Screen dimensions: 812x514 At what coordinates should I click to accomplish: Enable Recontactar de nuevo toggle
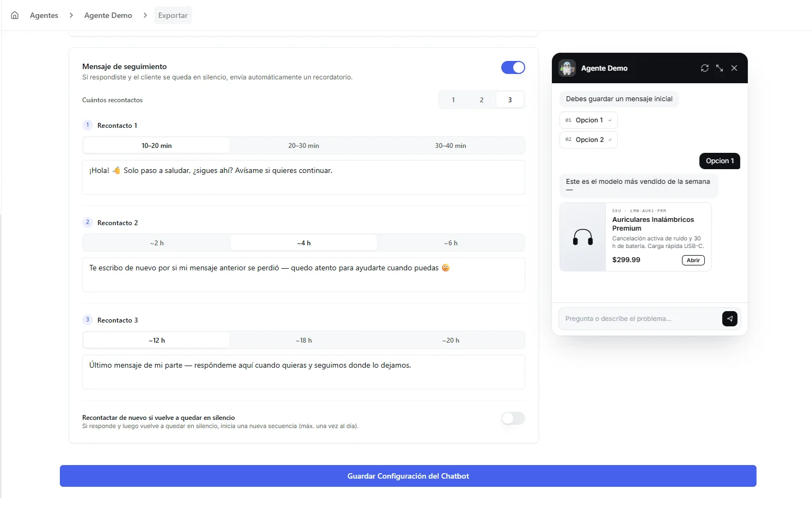pyautogui.click(x=513, y=418)
